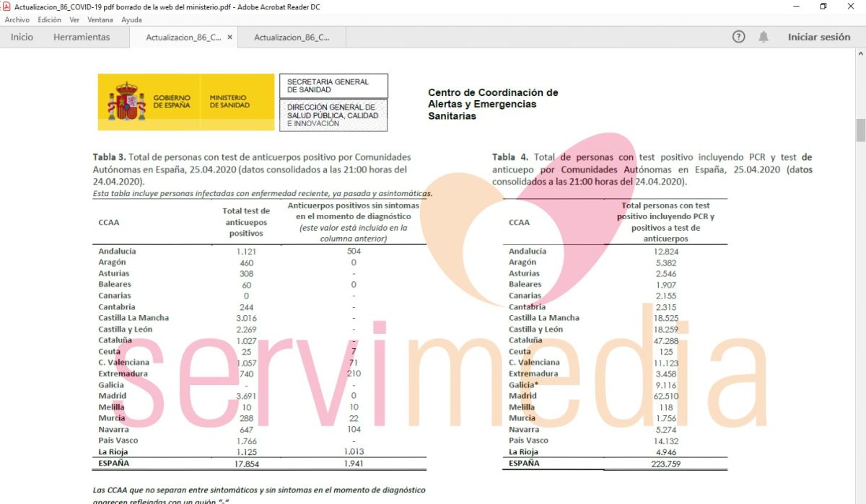Click 'Total test de anticuepos positivos' header

pos(246,222)
